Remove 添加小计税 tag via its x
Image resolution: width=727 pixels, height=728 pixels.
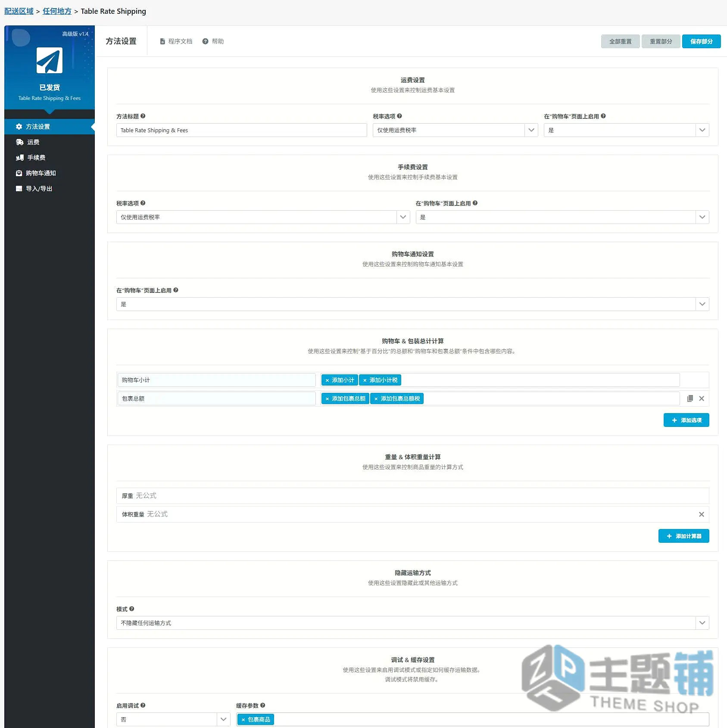click(365, 380)
